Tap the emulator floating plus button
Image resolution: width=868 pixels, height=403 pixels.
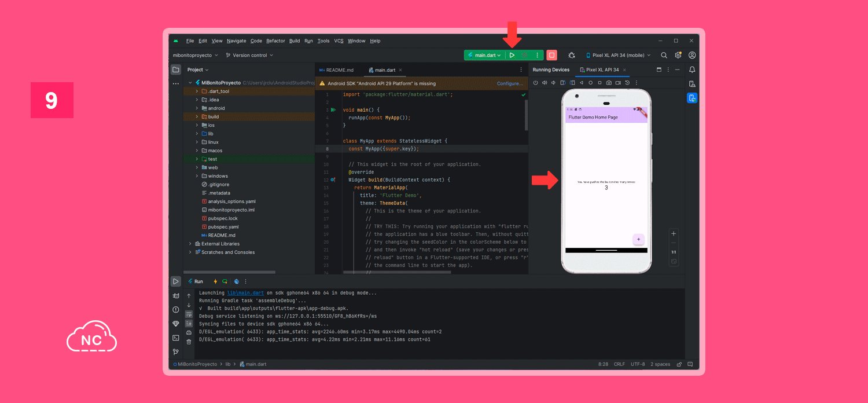click(639, 239)
